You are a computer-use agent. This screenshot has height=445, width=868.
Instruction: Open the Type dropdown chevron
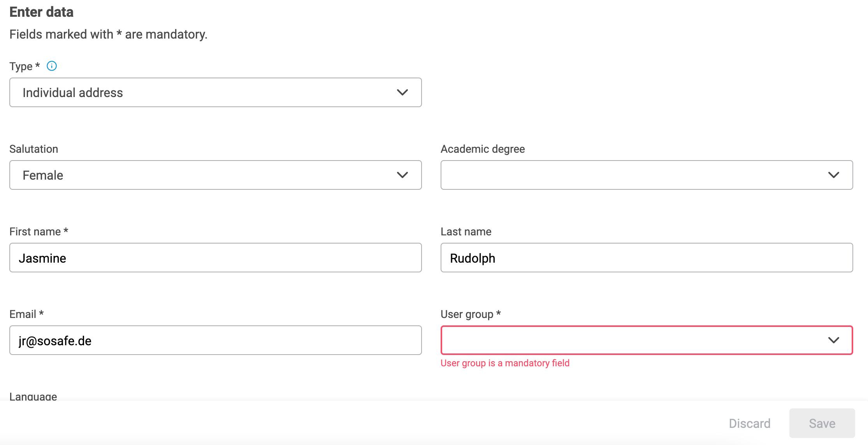[x=402, y=92]
